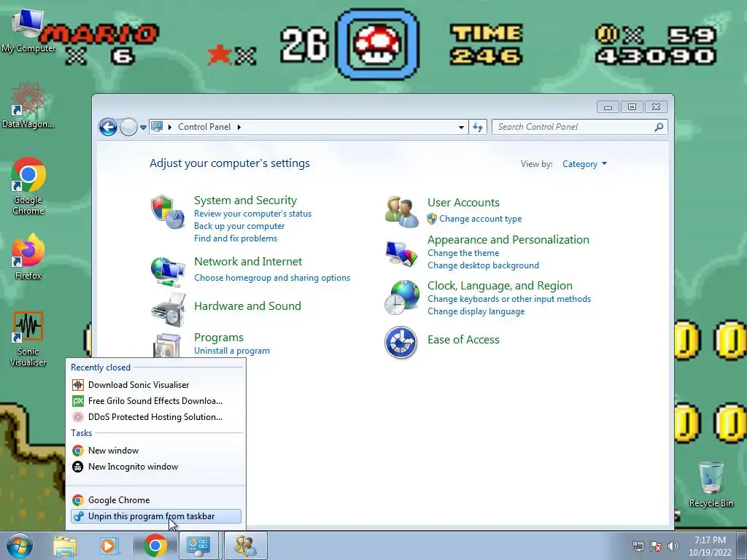Open the Programs category icon
This screenshot has width=747, height=560.
167,345
